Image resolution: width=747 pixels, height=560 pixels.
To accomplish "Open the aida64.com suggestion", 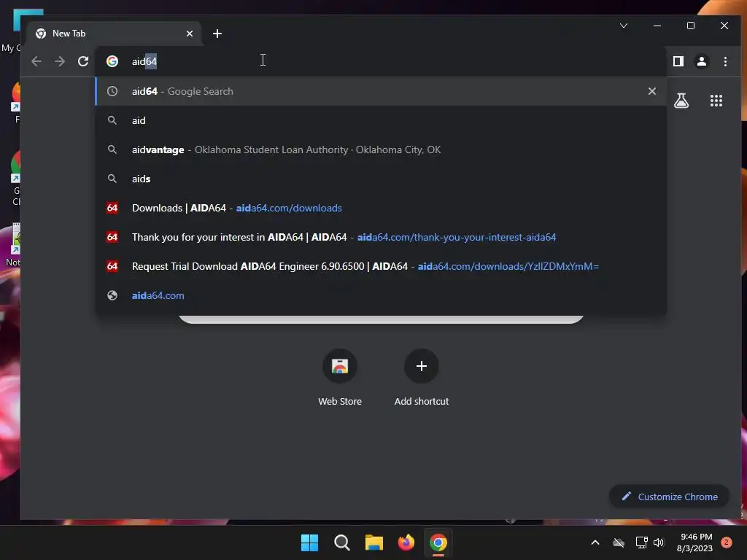I will [x=381, y=295].
